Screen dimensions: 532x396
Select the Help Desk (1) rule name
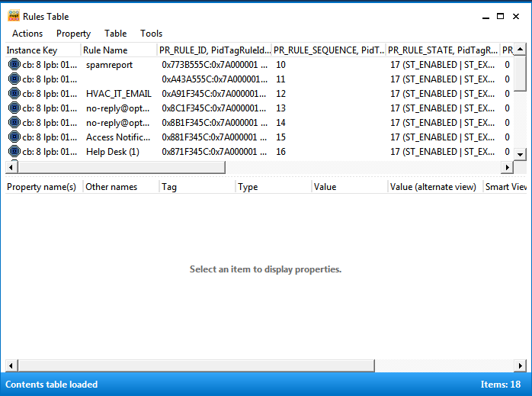(x=113, y=152)
